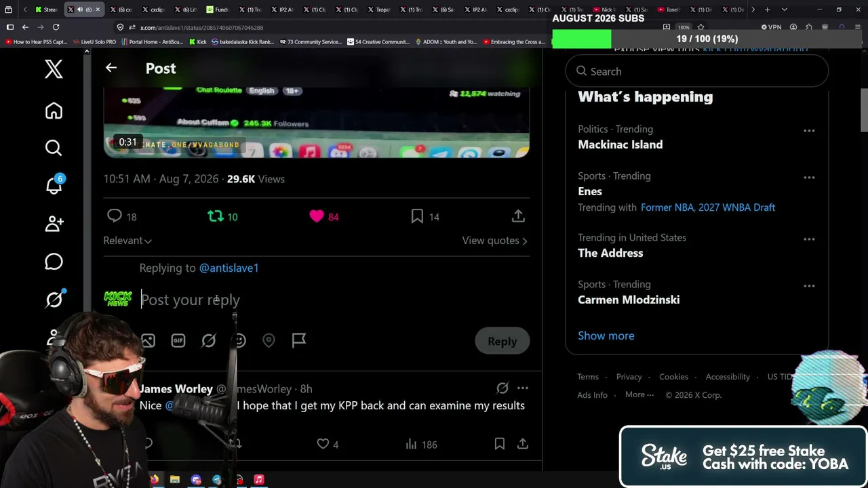Expand the More footer menu
Screen dimensions: 868x488
[639, 394]
